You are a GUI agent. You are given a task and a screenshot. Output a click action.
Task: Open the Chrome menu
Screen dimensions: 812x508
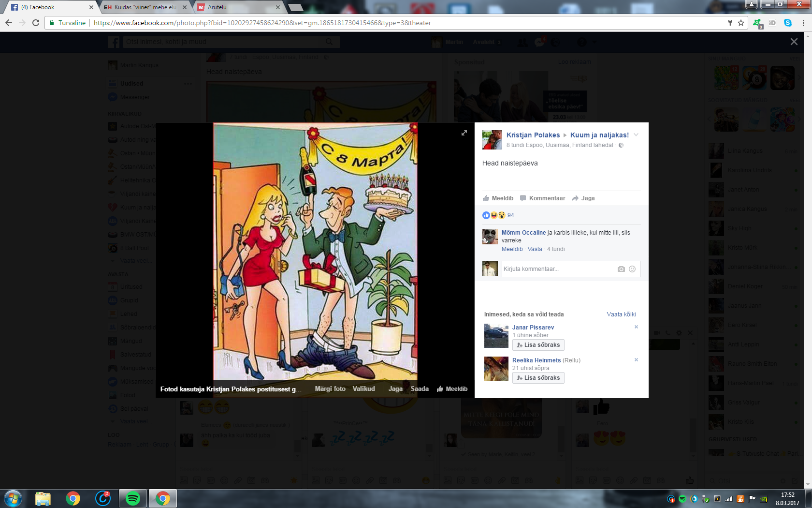pyautogui.click(x=803, y=23)
